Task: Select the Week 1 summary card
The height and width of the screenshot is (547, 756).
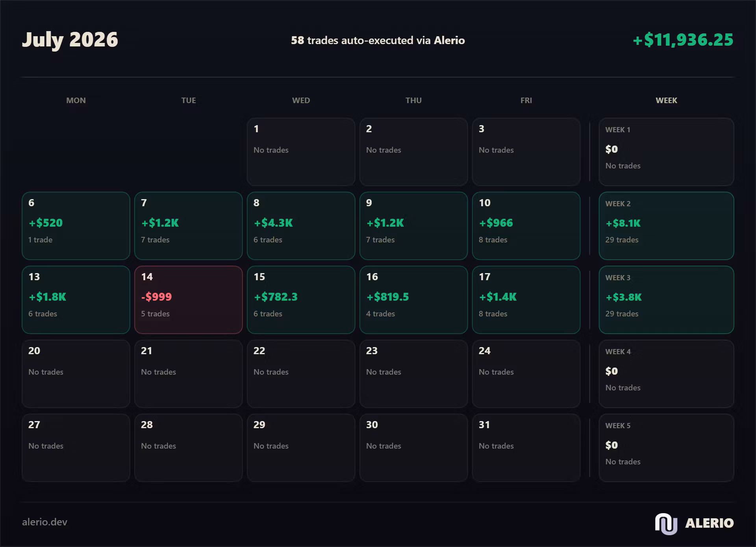Action: click(667, 152)
